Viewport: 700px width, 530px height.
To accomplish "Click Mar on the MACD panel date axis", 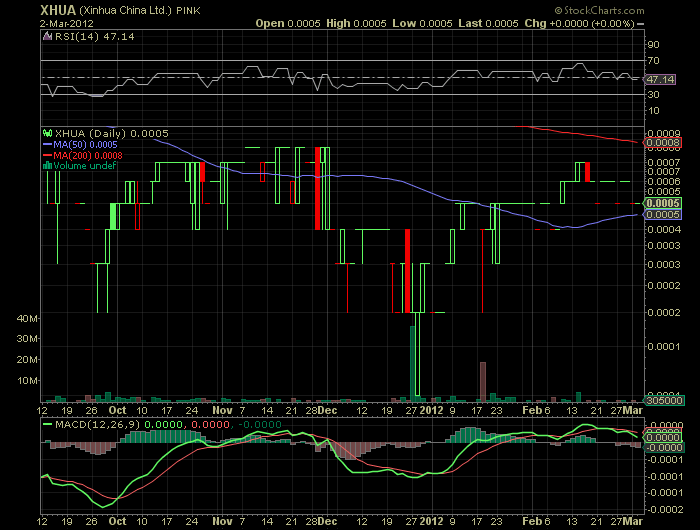I will click(x=633, y=521).
